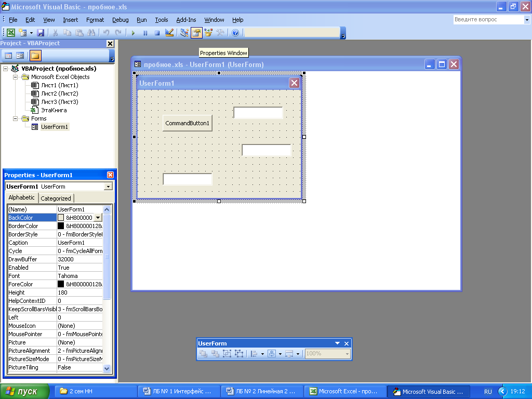Image resolution: width=532 pixels, height=399 pixels.
Task: Click the Insert UserForm toolbar icon
Action: point(23,33)
